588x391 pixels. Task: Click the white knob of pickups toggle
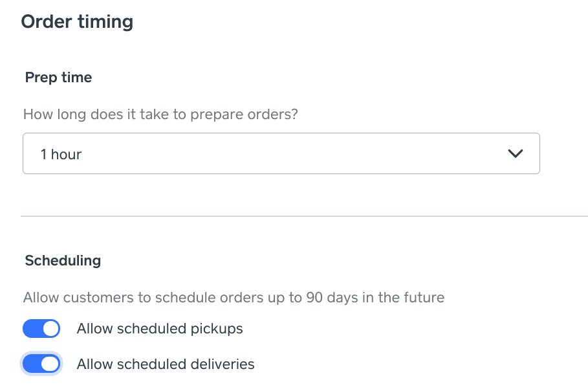50,329
